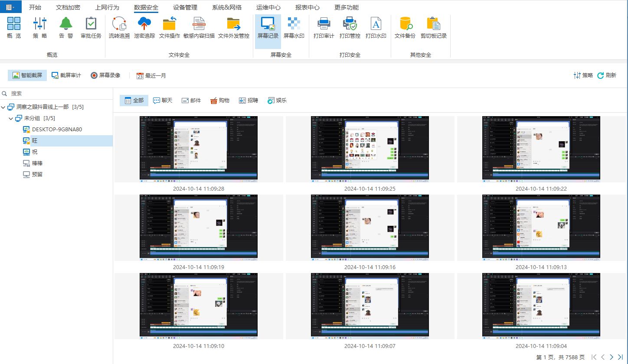
Task: Go to the previous page
Action: (x=603, y=357)
